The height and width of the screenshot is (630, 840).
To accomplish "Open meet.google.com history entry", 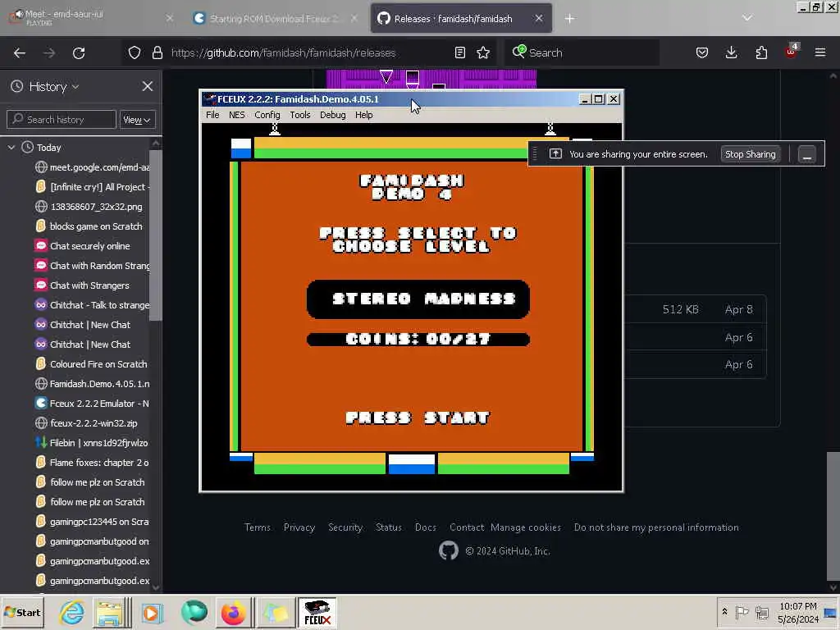I will [92, 167].
